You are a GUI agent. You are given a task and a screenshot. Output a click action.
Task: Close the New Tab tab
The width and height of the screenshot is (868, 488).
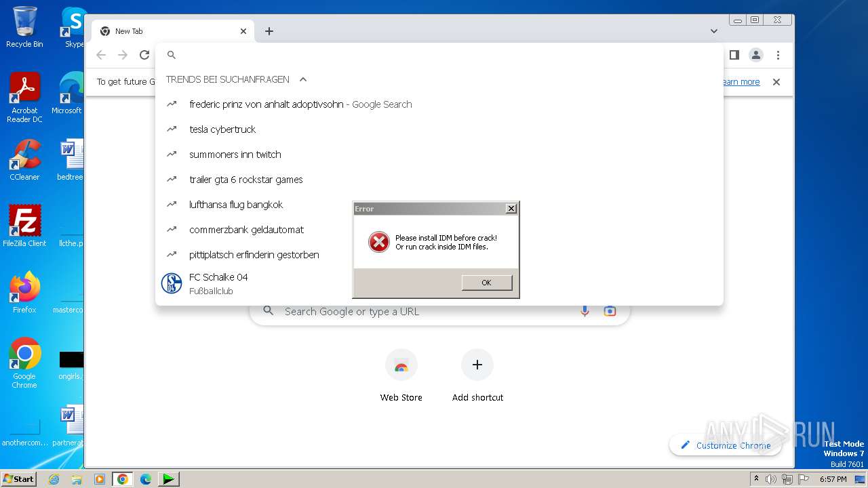click(243, 31)
